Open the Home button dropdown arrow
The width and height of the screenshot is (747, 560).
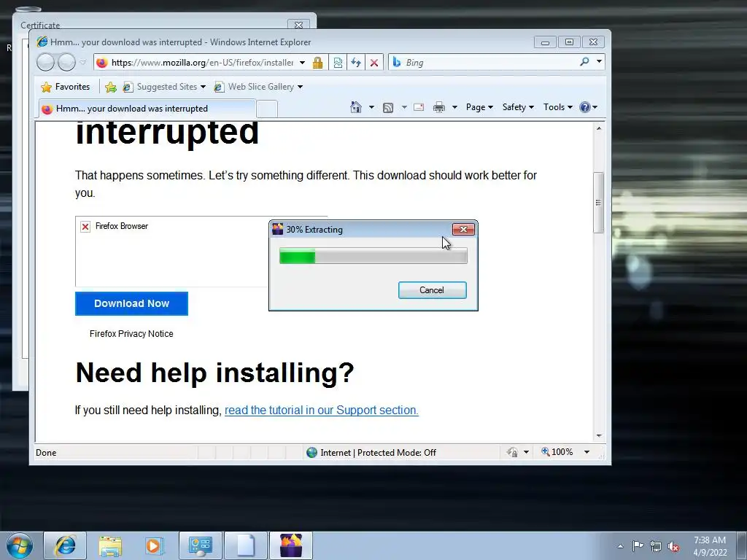[x=371, y=107]
